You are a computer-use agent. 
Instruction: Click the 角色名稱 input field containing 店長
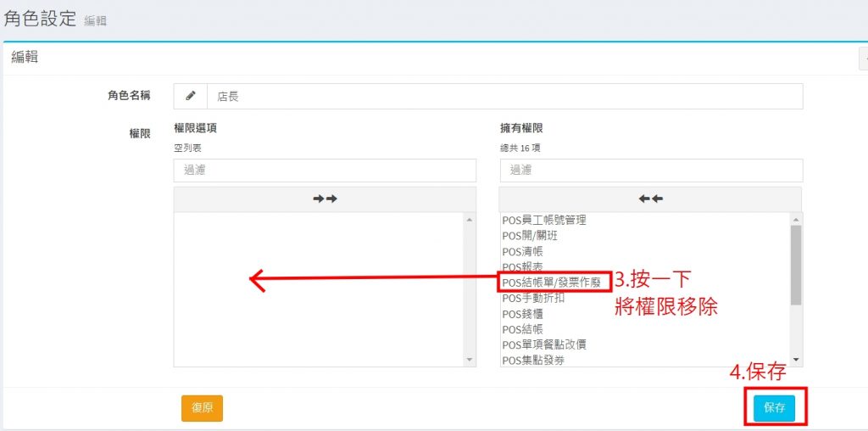[504, 97]
